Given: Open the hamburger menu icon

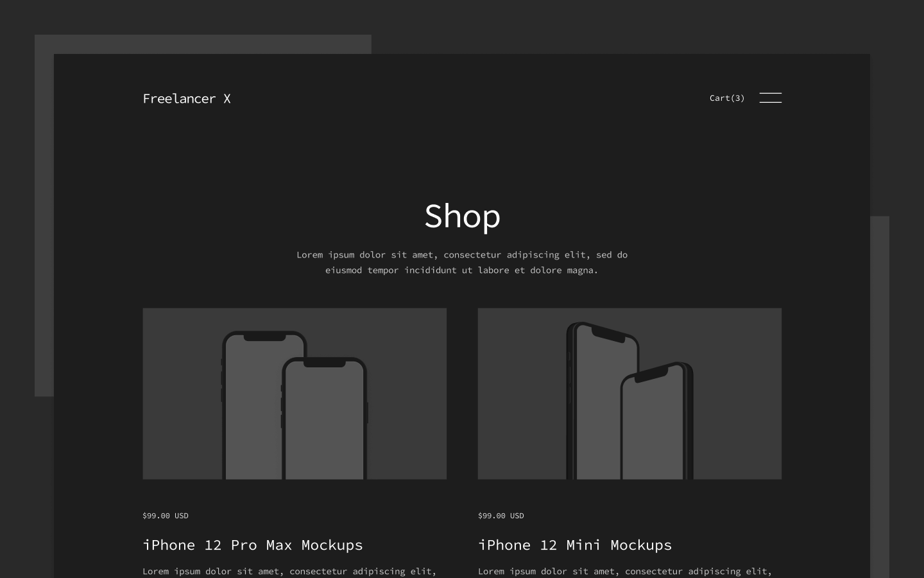Looking at the screenshot, I should pos(770,98).
